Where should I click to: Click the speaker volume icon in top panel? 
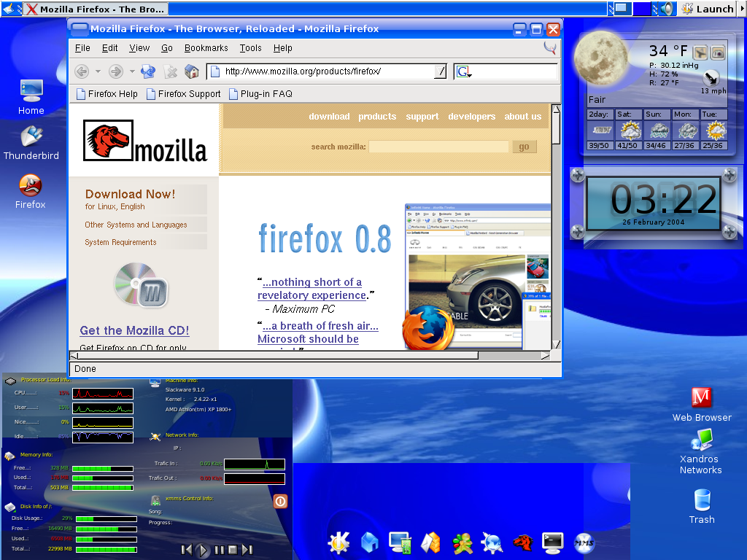[x=667, y=9]
